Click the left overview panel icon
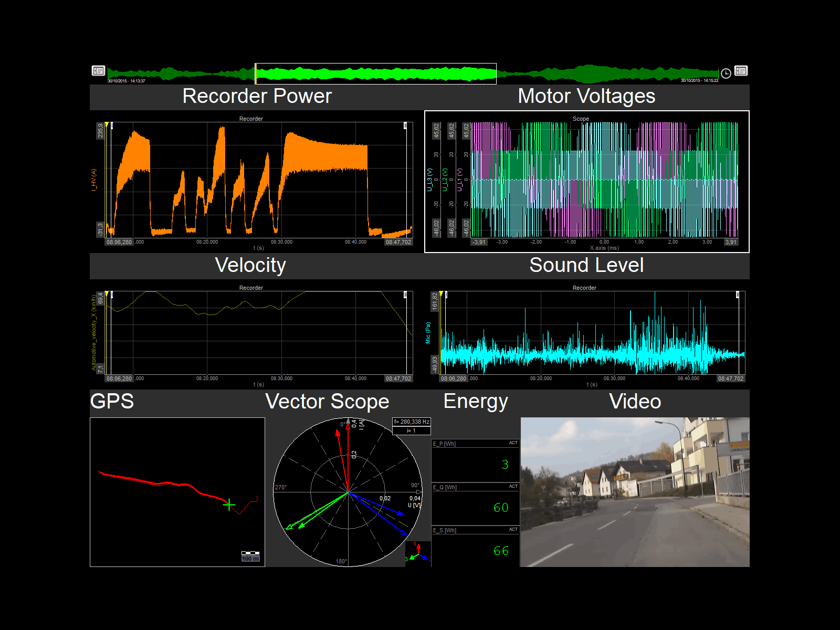This screenshot has width=840, height=630. [x=98, y=71]
